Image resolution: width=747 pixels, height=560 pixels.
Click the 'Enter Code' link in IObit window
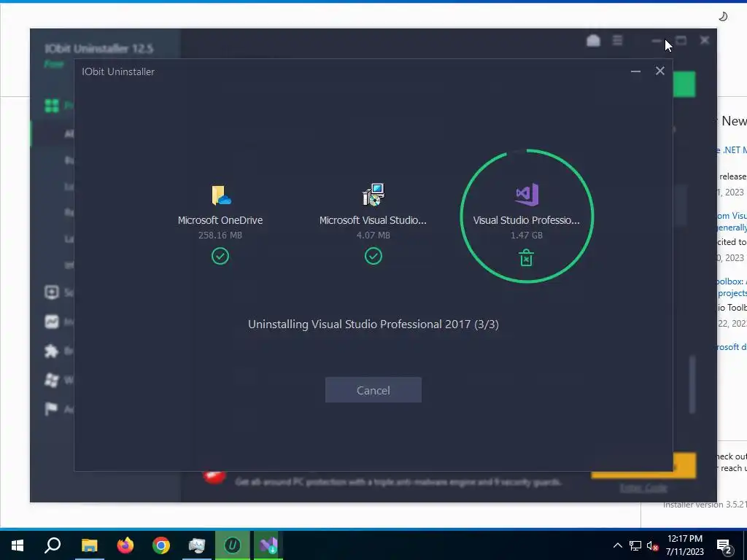(643, 488)
